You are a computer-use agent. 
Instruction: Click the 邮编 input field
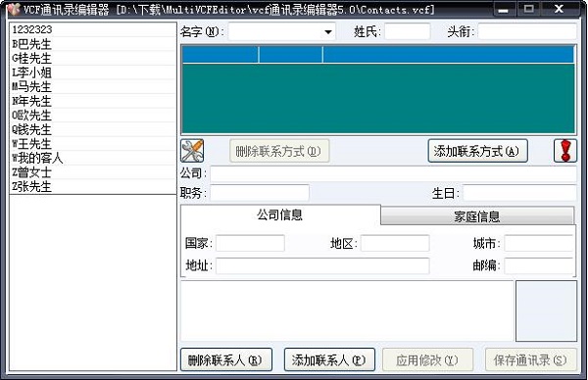[x=539, y=265]
